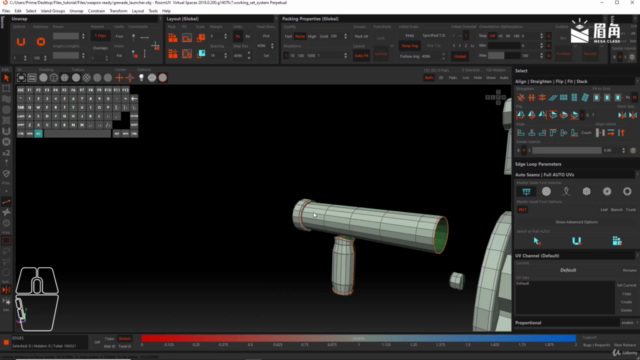Select the skeleton Master Seam tool icon

point(566,191)
